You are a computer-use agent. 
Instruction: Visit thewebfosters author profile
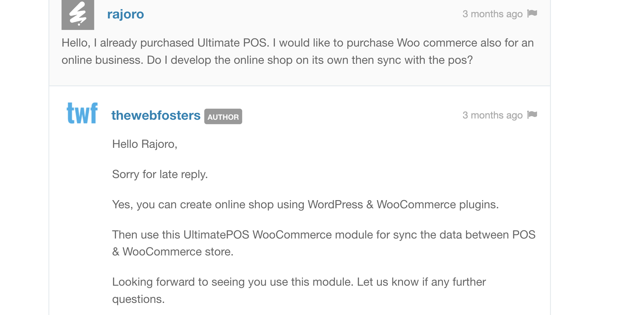(x=156, y=115)
